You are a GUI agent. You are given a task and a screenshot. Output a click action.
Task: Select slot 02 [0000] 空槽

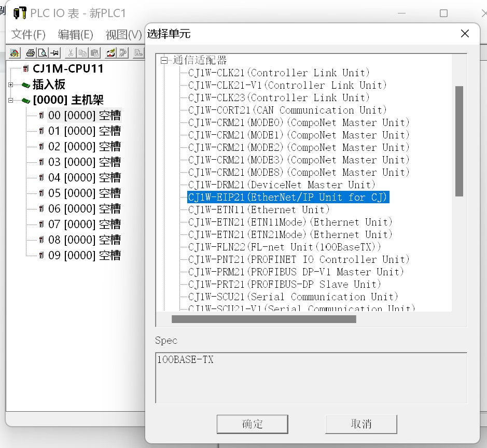(84, 147)
